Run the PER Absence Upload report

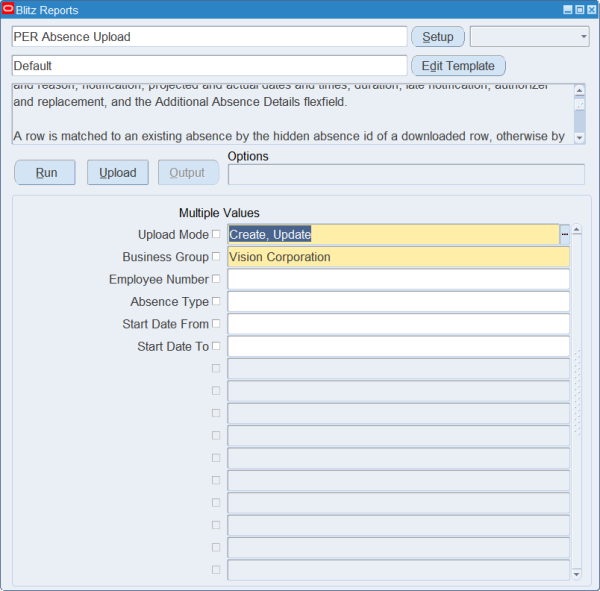(x=45, y=173)
